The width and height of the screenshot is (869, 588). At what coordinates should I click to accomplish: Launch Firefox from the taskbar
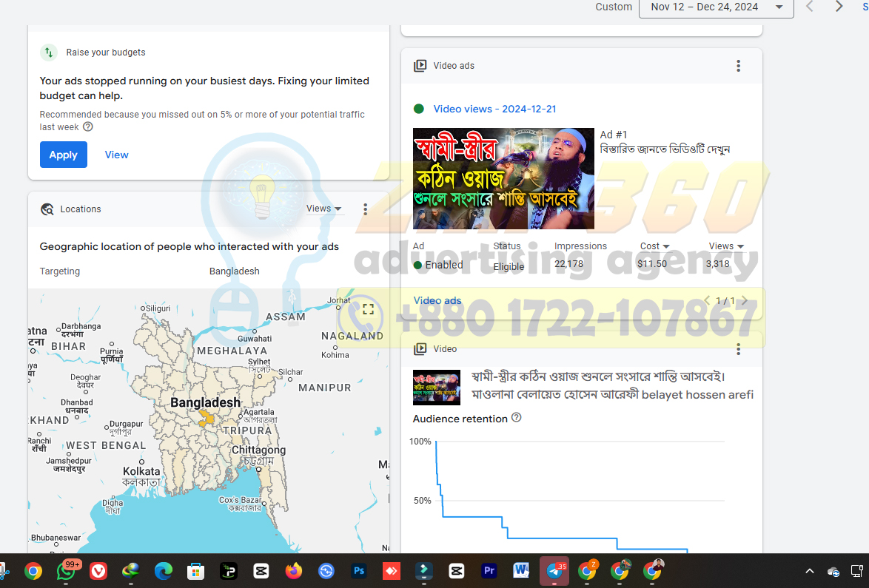click(294, 571)
